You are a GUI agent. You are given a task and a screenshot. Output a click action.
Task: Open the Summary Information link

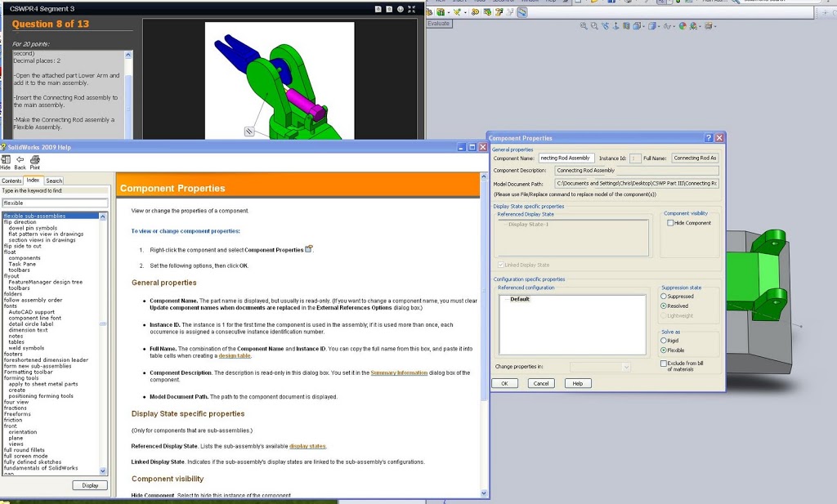(x=399, y=372)
